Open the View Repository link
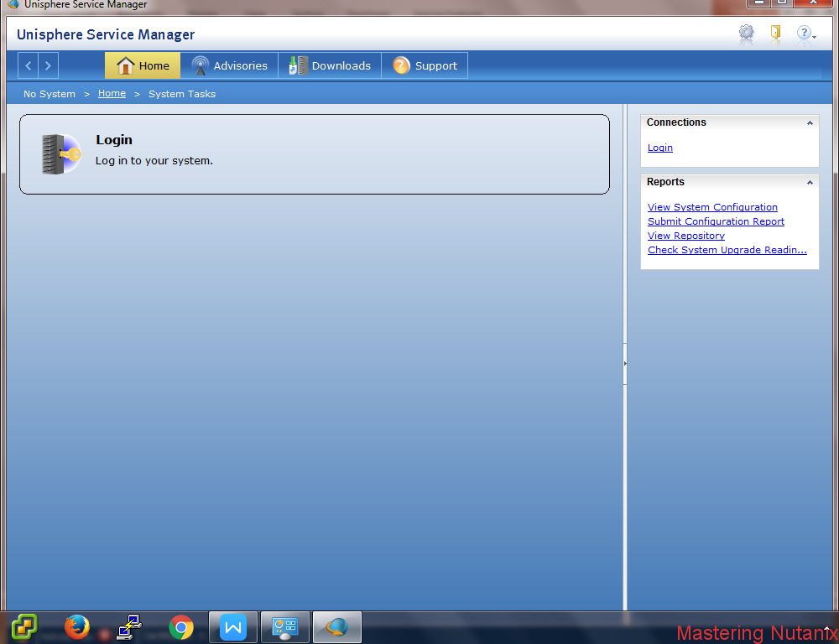Screen dimensions: 839x644 tap(685, 236)
